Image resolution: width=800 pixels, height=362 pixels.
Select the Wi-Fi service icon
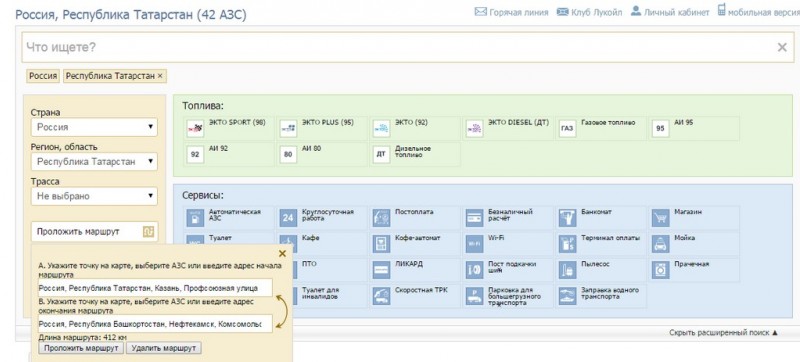(474, 244)
